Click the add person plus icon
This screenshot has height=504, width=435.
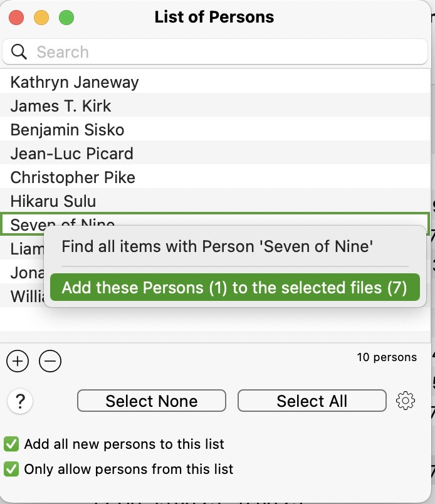(x=18, y=361)
